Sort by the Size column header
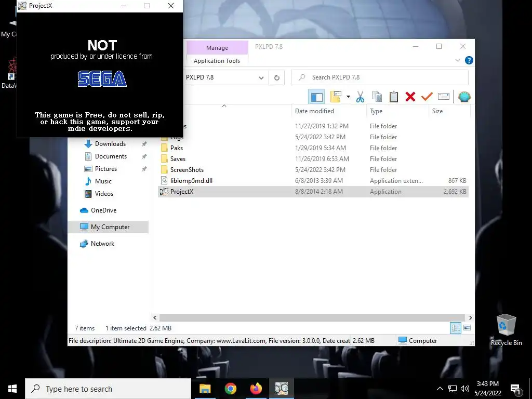 click(449, 111)
